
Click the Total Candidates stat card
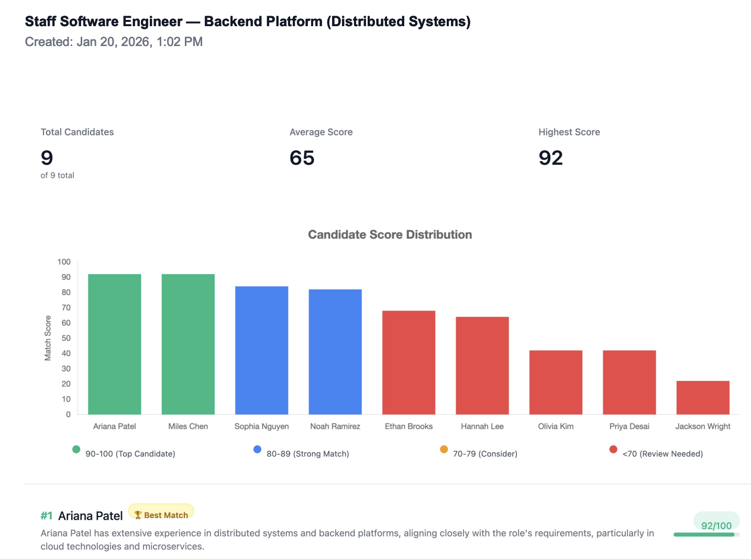point(78,153)
